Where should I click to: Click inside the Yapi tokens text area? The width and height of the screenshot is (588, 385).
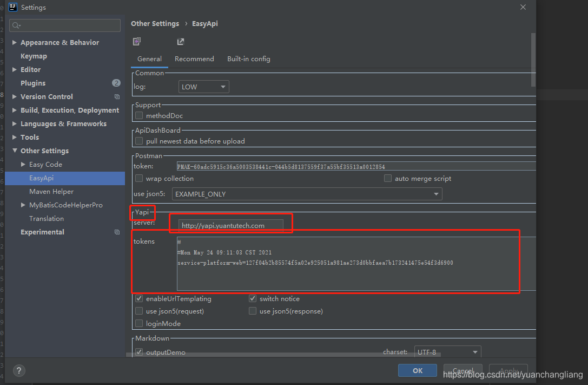tap(356, 263)
